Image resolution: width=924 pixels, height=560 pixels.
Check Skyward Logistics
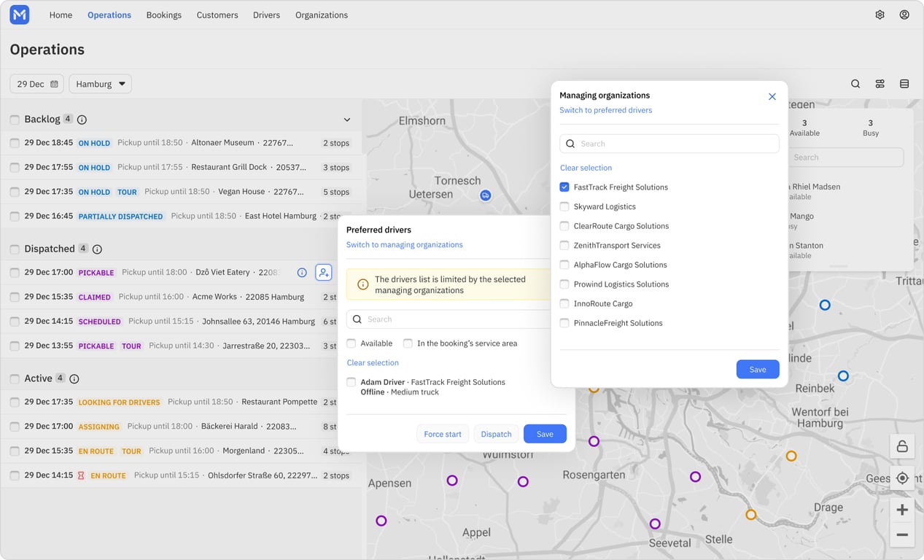tap(564, 207)
